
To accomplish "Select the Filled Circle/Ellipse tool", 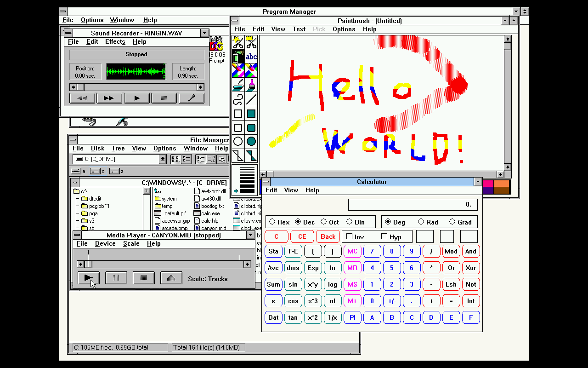I will 251,142.
